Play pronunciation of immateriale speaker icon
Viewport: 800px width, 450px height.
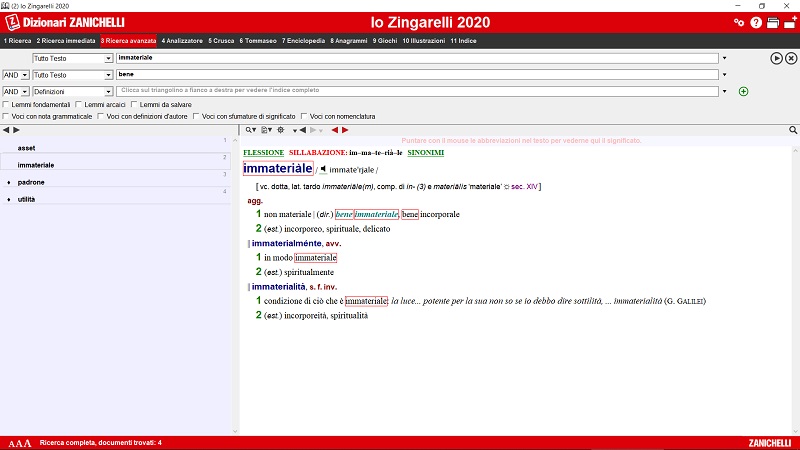323,169
